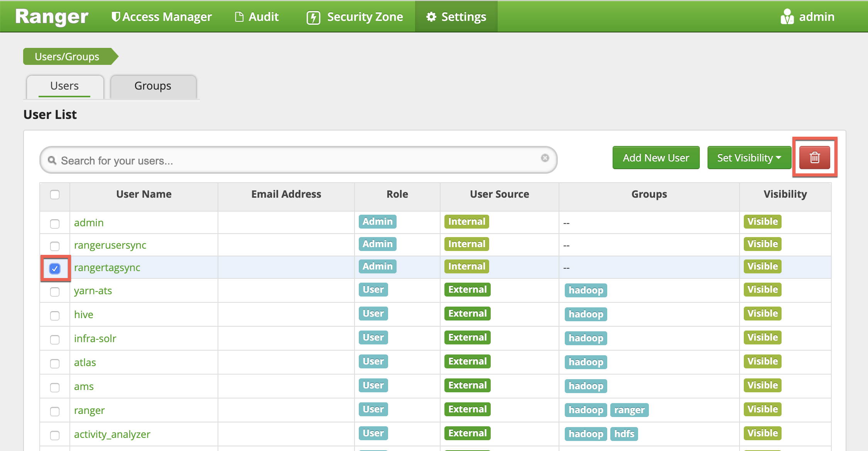
Task: Click the Internal source badge for admin
Action: click(x=467, y=222)
